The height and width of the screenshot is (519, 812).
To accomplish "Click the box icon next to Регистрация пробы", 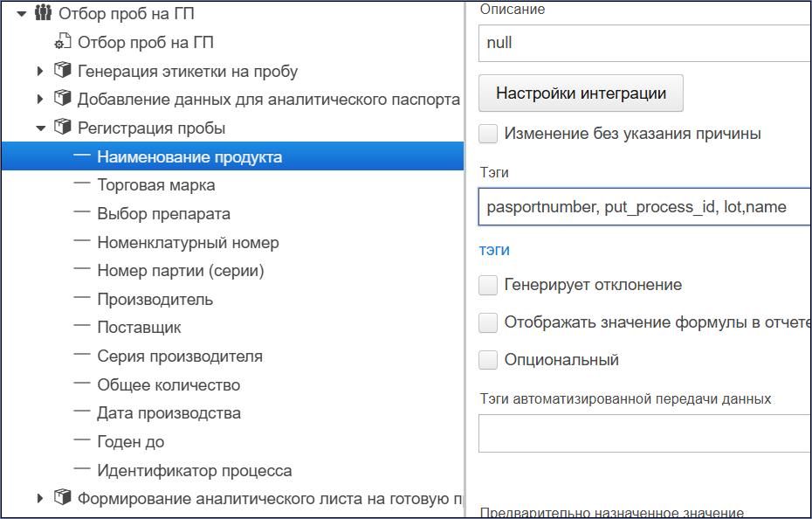I will click(63, 127).
